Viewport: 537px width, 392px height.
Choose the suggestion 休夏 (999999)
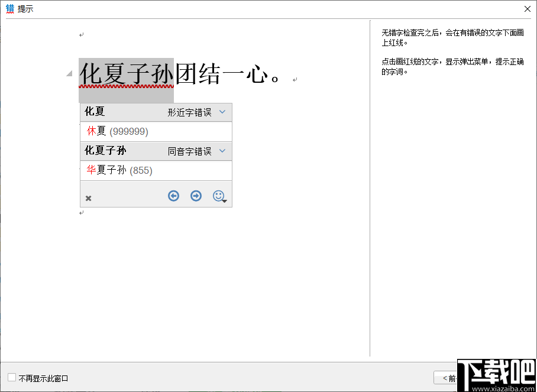click(x=156, y=131)
